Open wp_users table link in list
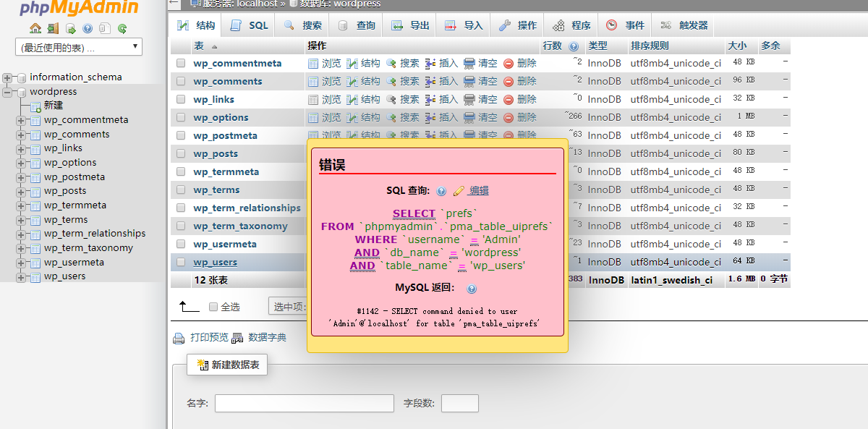This screenshot has height=429, width=868. pos(216,262)
